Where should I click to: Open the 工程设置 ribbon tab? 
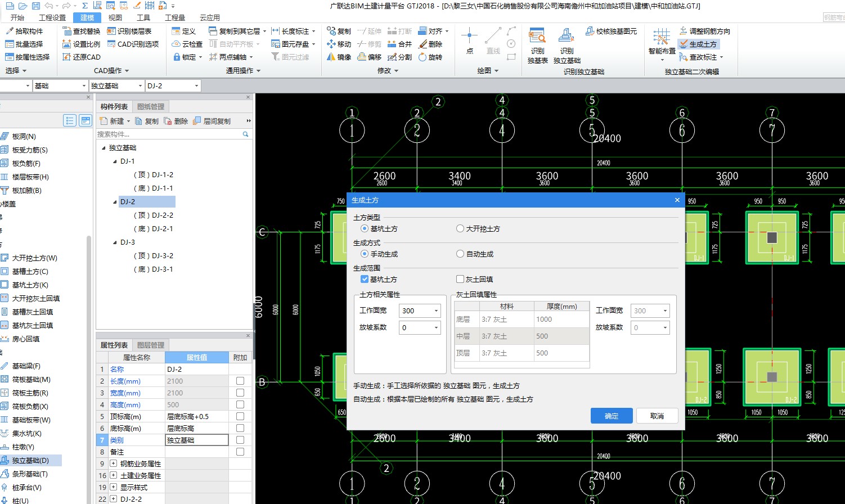pyautogui.click(x=52, y=17)
